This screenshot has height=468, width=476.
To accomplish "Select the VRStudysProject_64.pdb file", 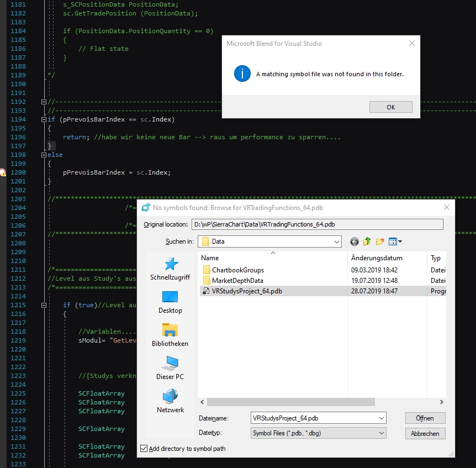I will coord(247,291).
